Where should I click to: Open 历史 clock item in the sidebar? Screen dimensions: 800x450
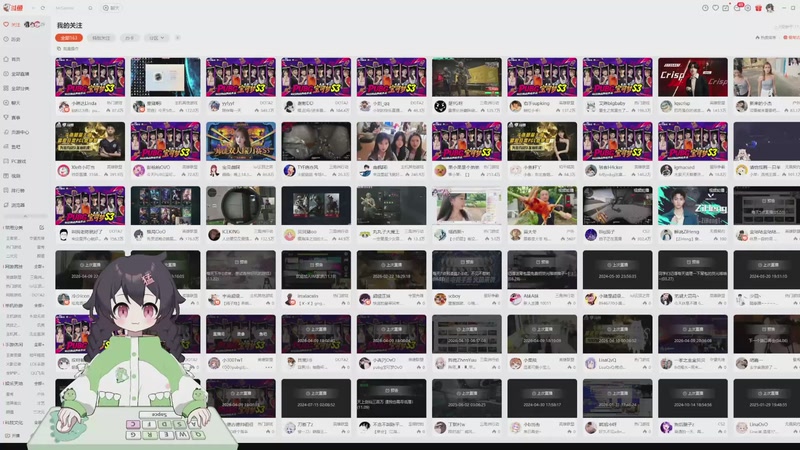coord(12,39)
